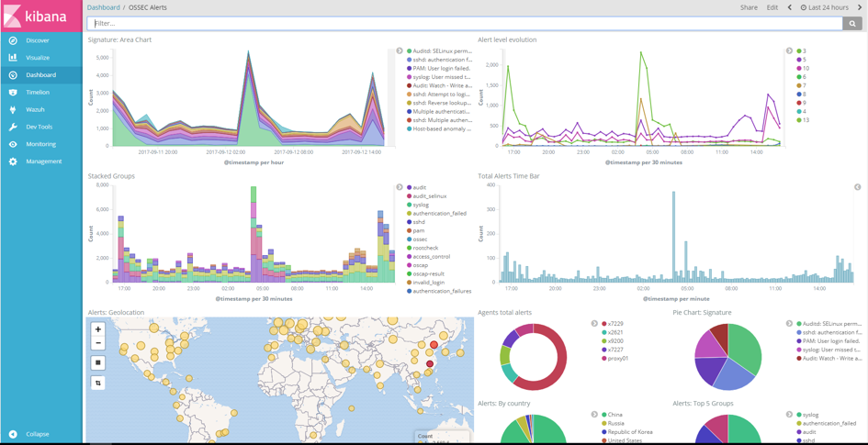
Task: Toggle legend of Alerts: By country
Action: pos(594,414)
